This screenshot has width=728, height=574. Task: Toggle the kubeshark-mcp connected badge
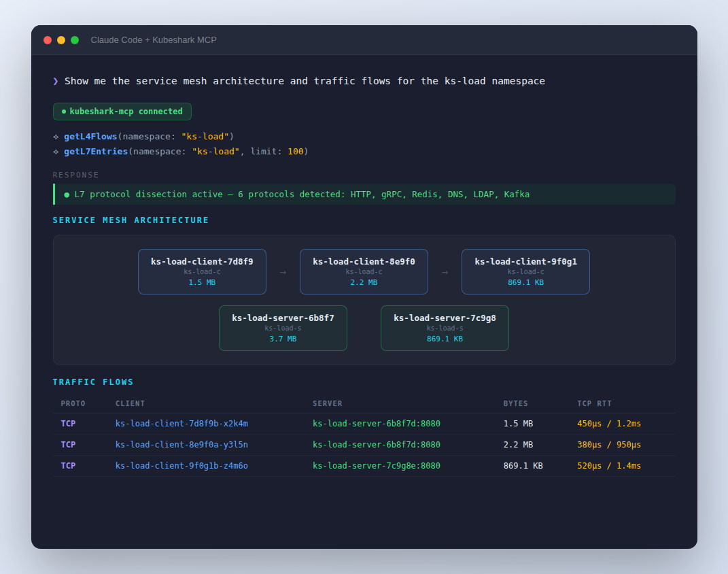(x=122, y=111)
